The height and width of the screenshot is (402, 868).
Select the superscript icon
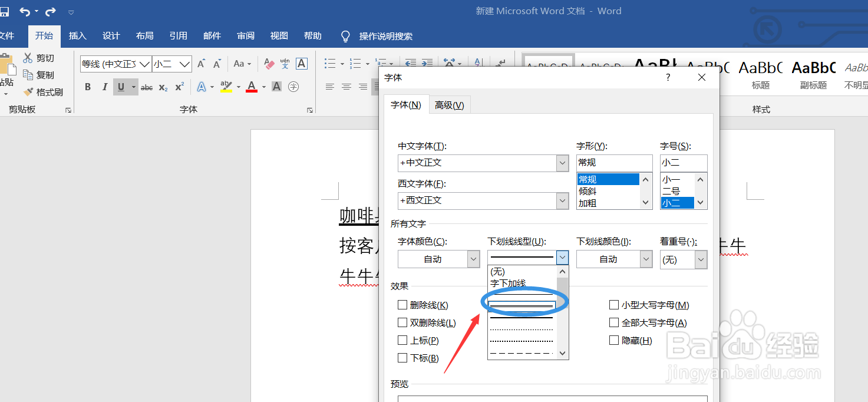(x=179, y=87)
